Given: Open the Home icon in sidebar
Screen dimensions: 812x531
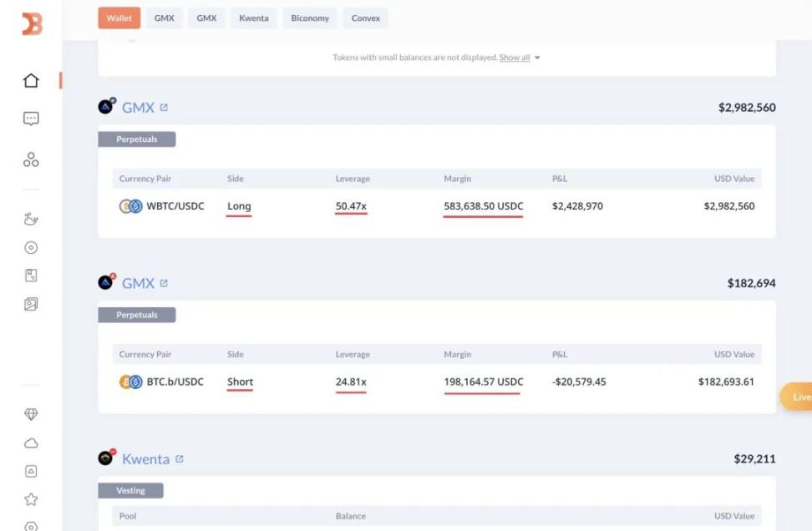Looking at the screenshot, I should 31,81.
